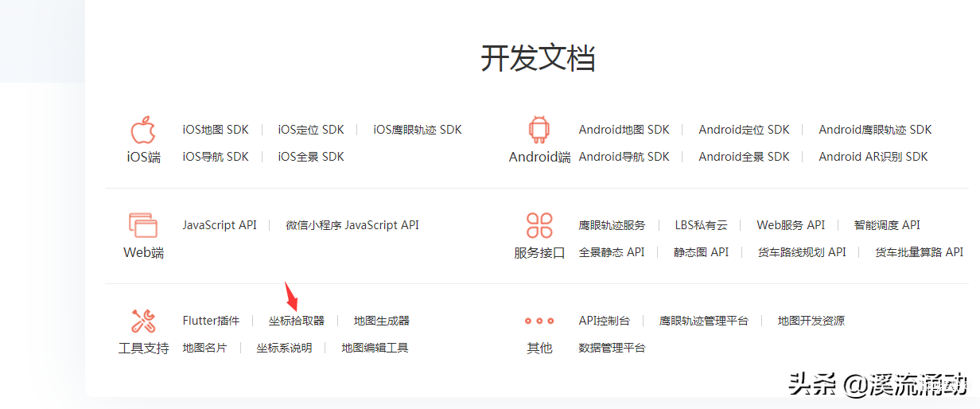Click the 工具支持 wrench tools icon

click(143, 321)
